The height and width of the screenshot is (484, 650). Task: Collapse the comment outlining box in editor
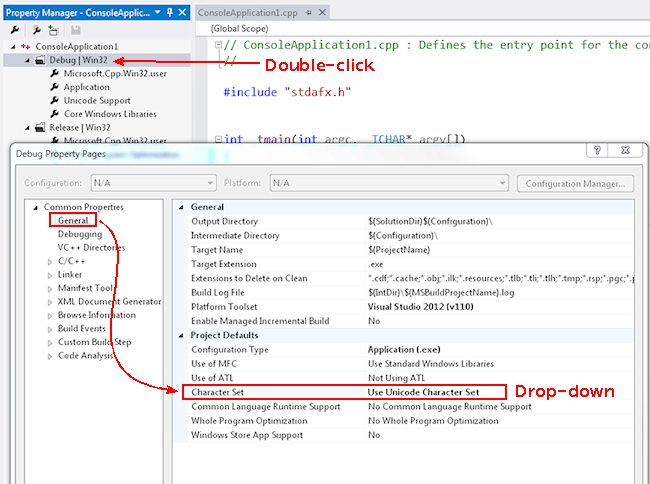(218, 45)
